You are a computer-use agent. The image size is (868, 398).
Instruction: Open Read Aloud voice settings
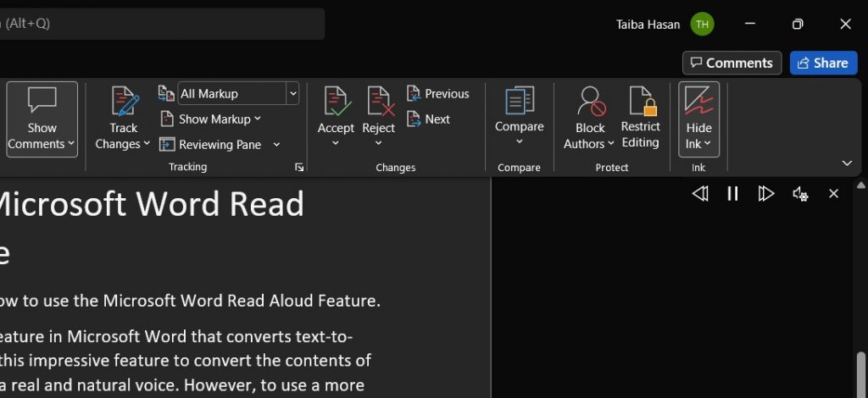(x=800, y=194)
